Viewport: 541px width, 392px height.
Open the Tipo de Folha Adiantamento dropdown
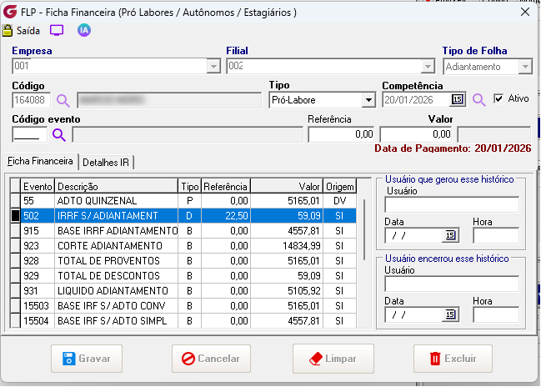[525, 67]
